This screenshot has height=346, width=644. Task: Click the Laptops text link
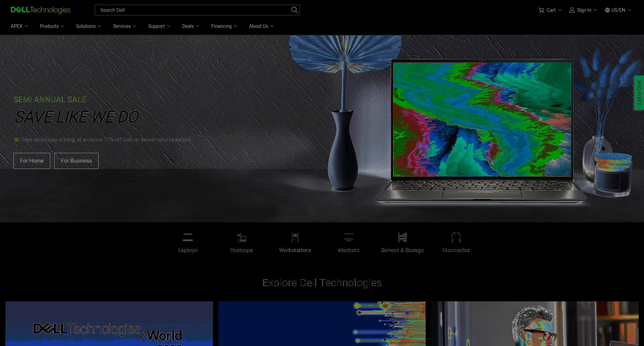click(x=188, y=250)
